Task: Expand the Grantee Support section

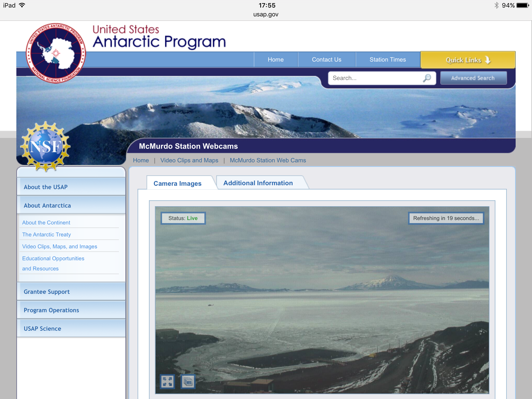Action: click(x=71, y=291)
